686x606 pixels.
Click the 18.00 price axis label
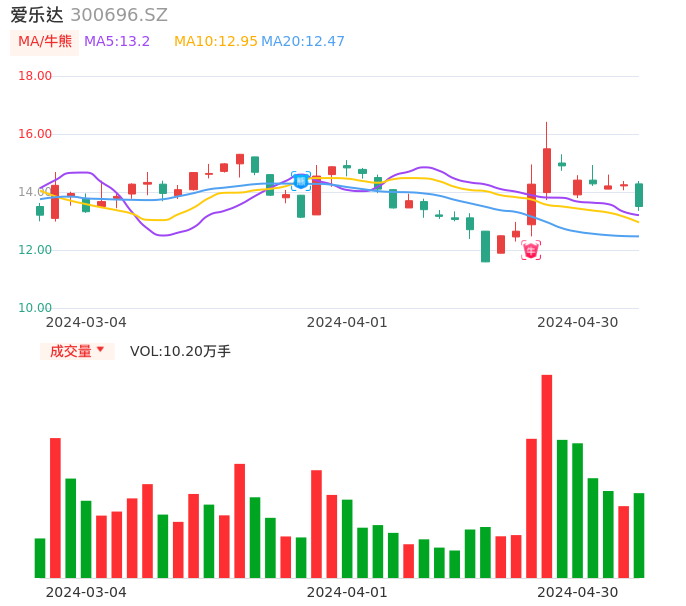(x=36, y=76)
